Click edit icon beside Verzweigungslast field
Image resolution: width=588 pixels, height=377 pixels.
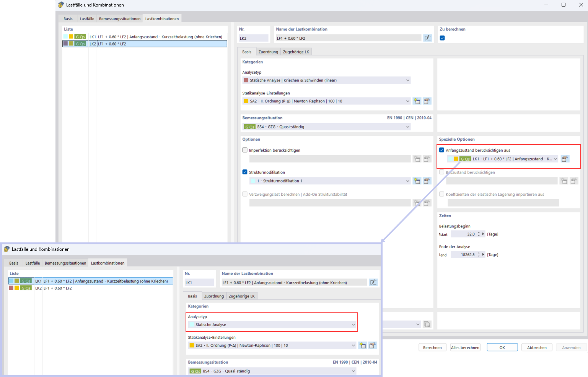(x=427, y=203)
